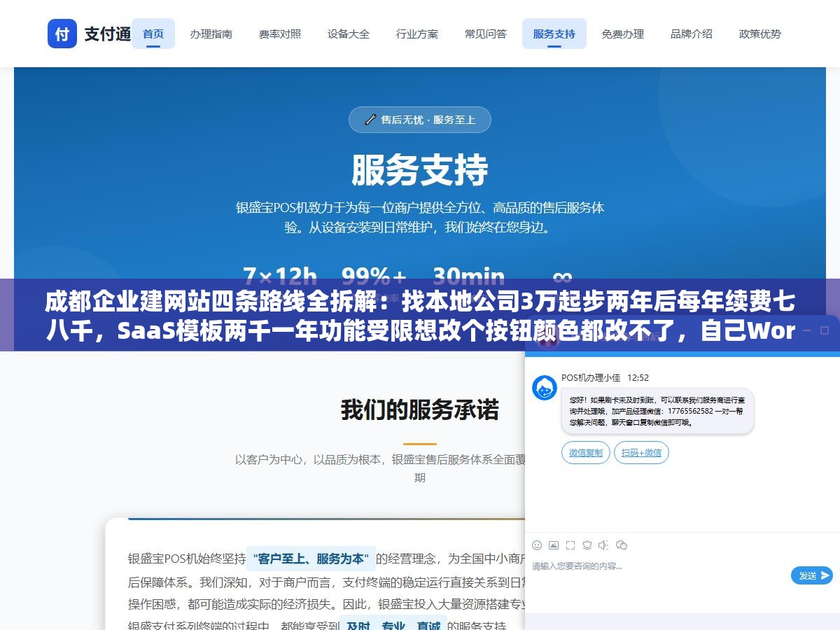
Task: Click the service rating icon in chat
Action: point(587,545)
